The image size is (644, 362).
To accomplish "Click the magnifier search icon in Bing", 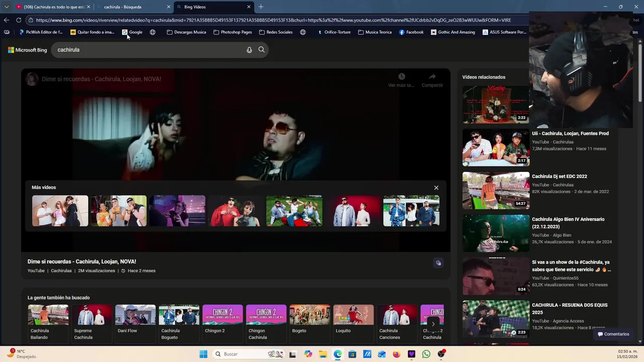I will tap(262, 50).
